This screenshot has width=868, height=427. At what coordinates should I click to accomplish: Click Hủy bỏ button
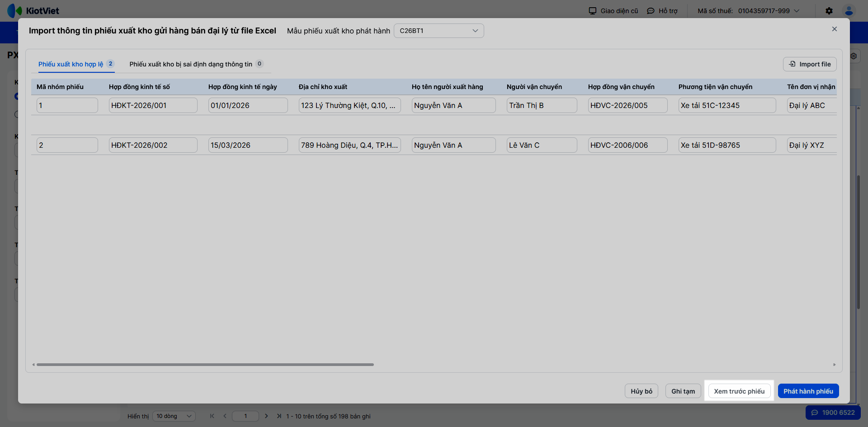click(642, 391)
